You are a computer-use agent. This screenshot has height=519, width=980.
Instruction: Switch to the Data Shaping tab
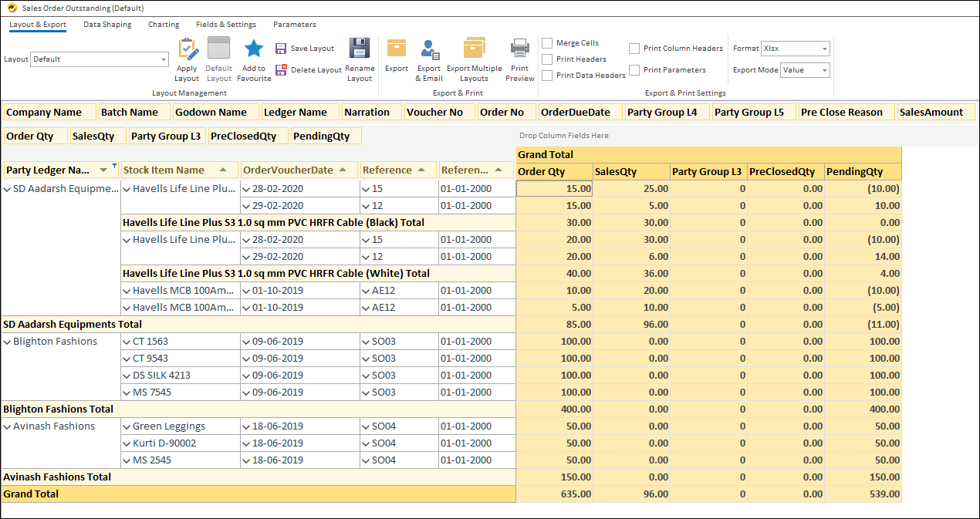[x=107, y=24]
